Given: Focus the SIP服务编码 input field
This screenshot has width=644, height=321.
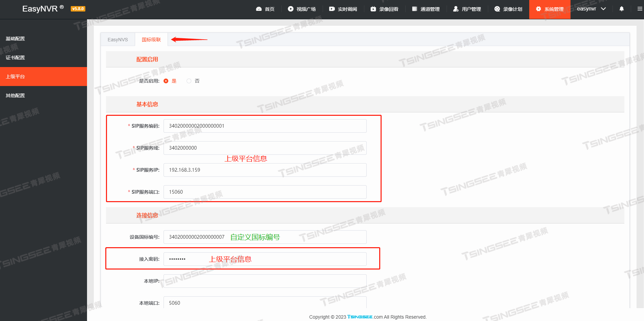Looking at the screenshot, I should 265,126.
